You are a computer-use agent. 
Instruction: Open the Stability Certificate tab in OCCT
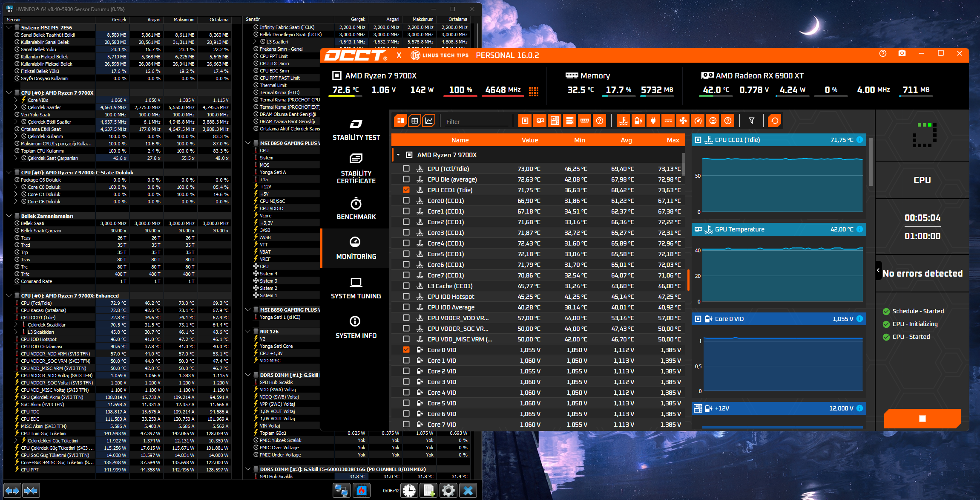click(x=356, y=168)
